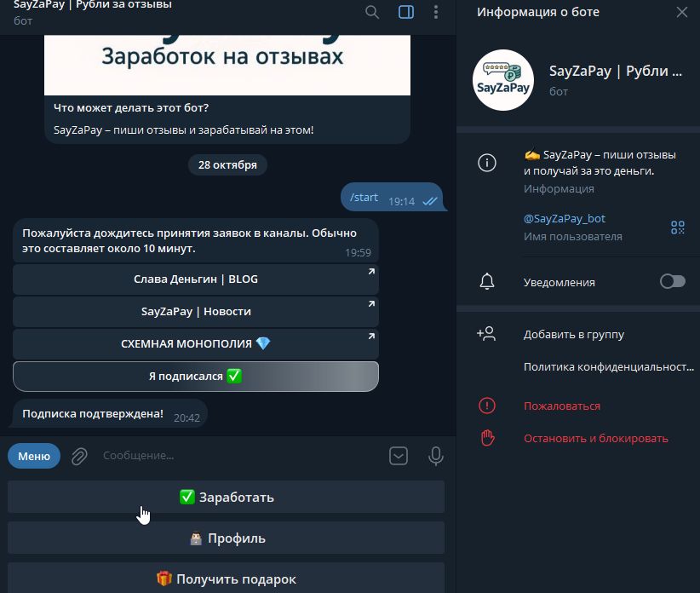Click 'Я подписался' confirmation button

pyautogui.click(x=196, y=377)
